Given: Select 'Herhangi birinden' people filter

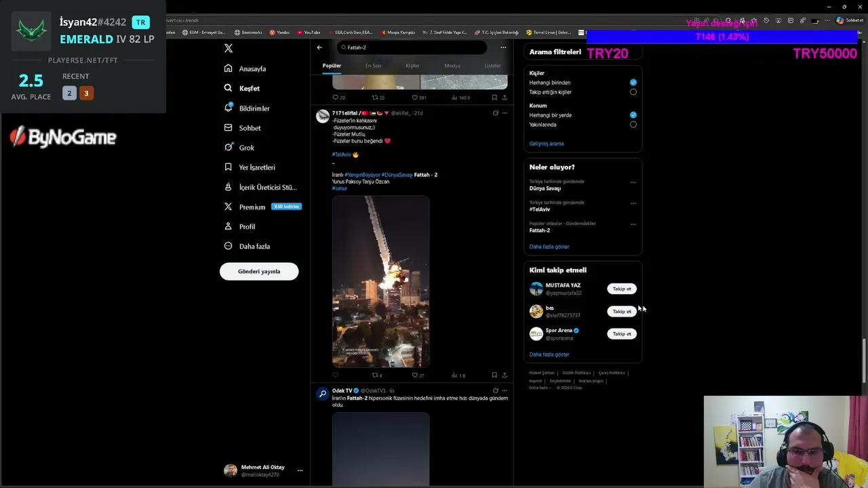Looking at the screenshot, I should pos(633,83).
